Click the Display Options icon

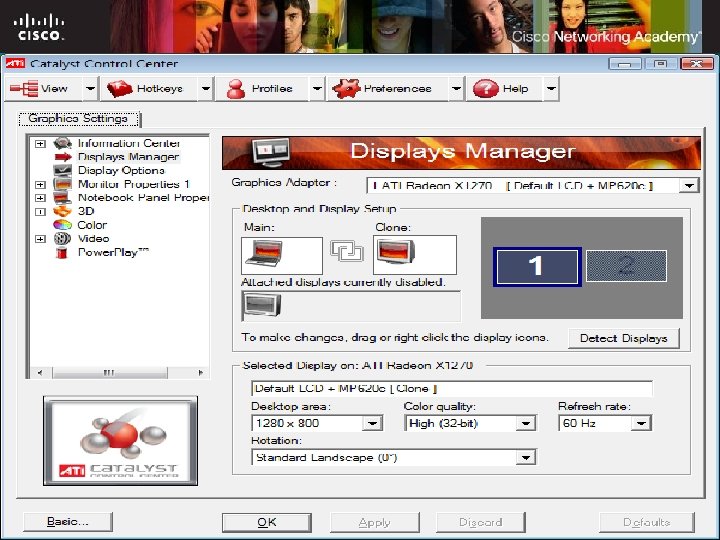tap(62, 170)
